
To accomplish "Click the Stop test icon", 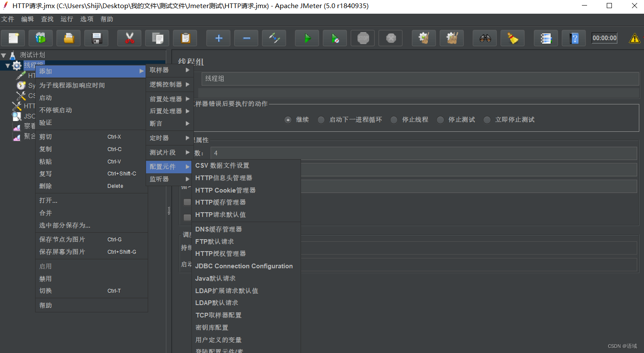I will pyautogui.click(x=363, y=38).
